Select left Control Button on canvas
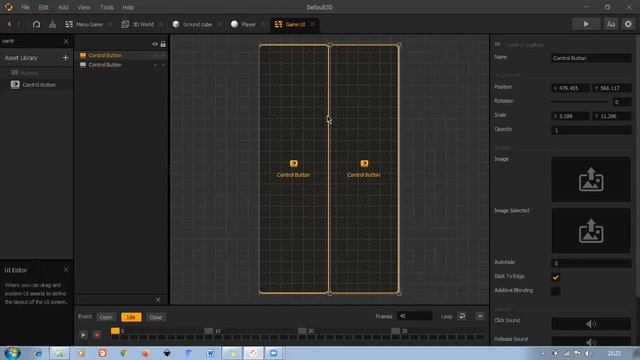This screenshot has height=360, width=640. pos(293,169)
